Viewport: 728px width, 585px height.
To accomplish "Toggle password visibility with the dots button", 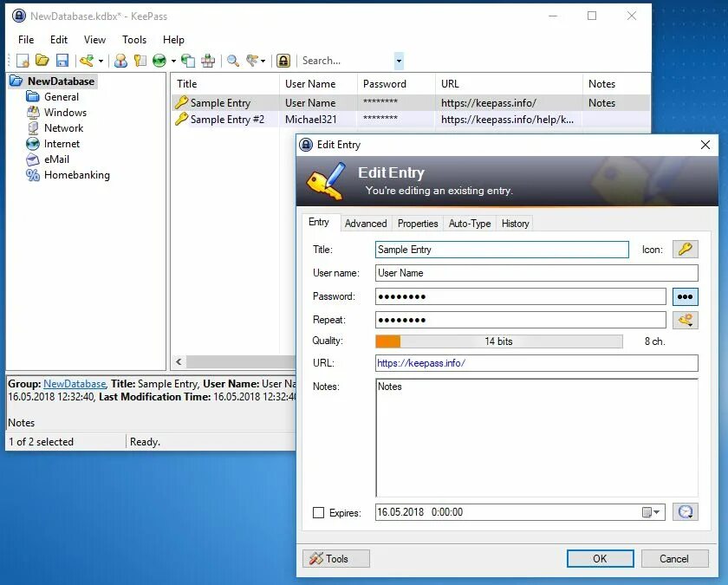I will click(686, 296).
